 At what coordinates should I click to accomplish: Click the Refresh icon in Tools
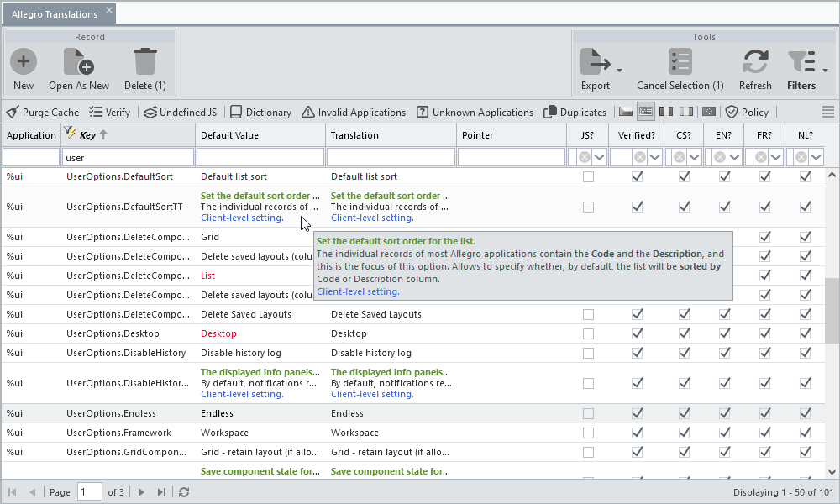(x=755, y=61)
